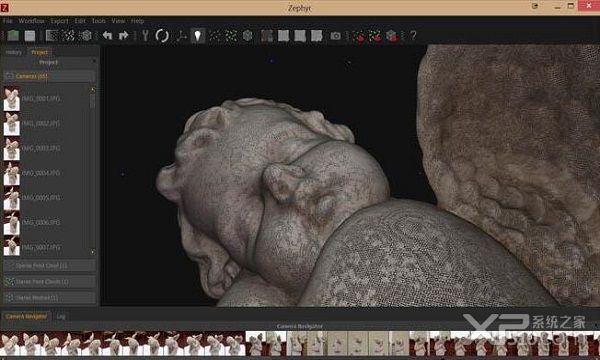This screenshot has width=600, height=360.
Task: Toggle the light bulb icon in toolbar
Action: 197,36
